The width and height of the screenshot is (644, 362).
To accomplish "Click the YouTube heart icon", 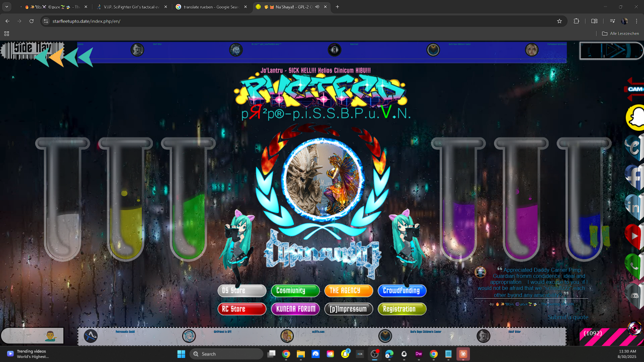I will [x=635, y=235].
